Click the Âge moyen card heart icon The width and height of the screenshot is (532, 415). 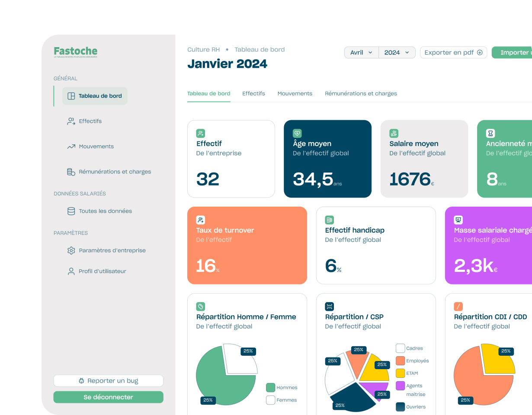(x=297, y=133)
